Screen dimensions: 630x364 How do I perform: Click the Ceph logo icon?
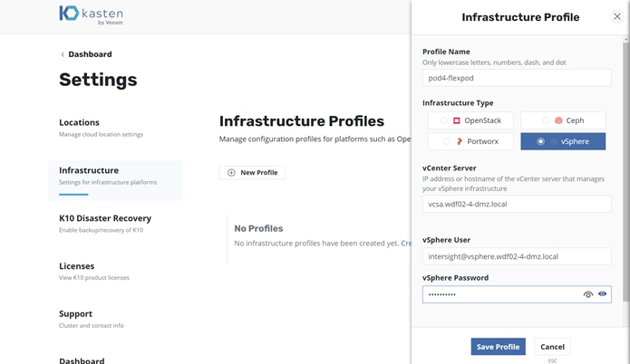pos(558,120)
